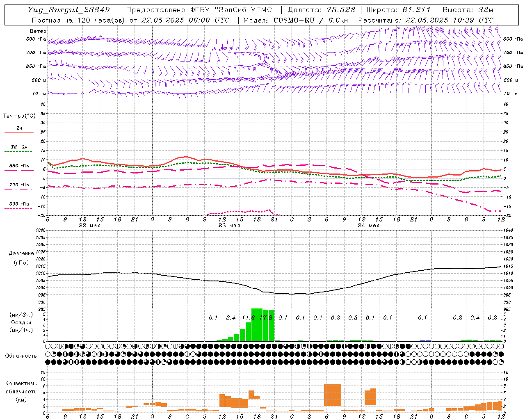Viewport: 525px width, 420px height.
Task: Click the 2.4 precipitation value
Action: tap(231, 317)
